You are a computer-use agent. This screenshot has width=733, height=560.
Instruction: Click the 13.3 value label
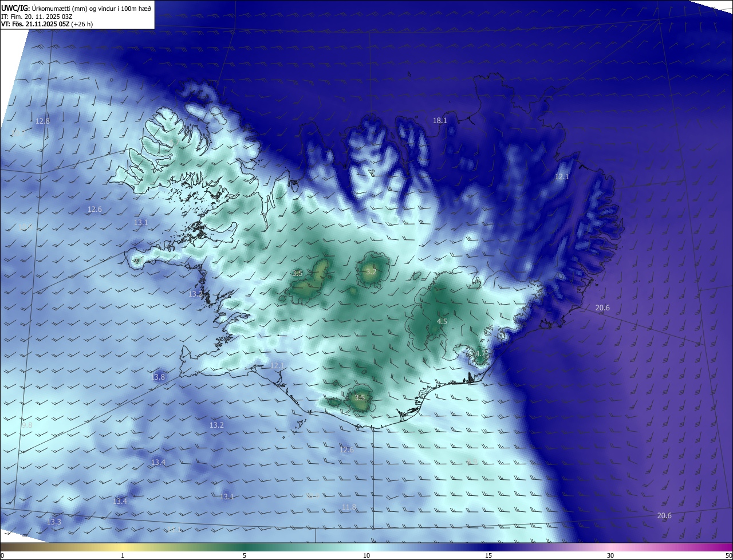tap(54, 522)
